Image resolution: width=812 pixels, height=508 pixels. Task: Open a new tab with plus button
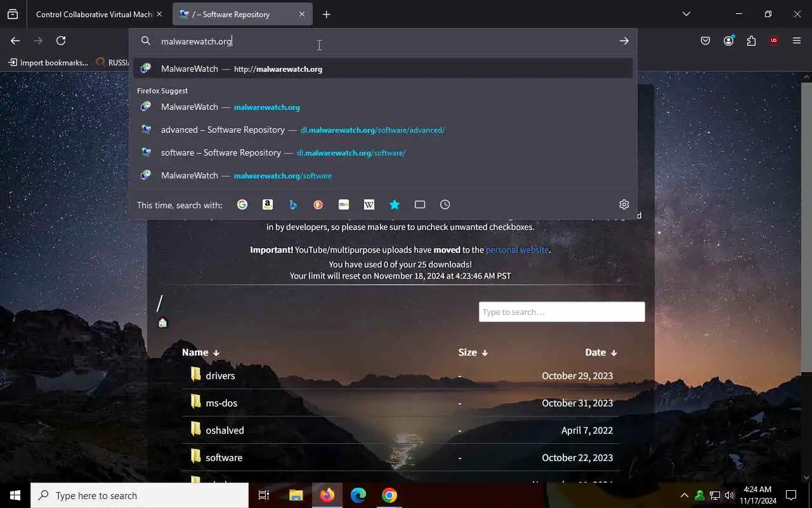(326, 14)
